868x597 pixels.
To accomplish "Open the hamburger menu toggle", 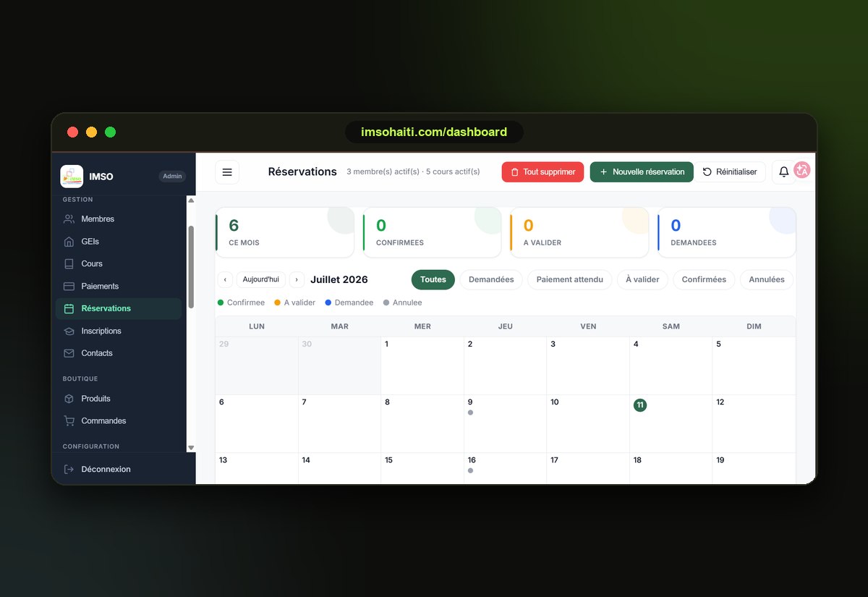I will (227, 172).
